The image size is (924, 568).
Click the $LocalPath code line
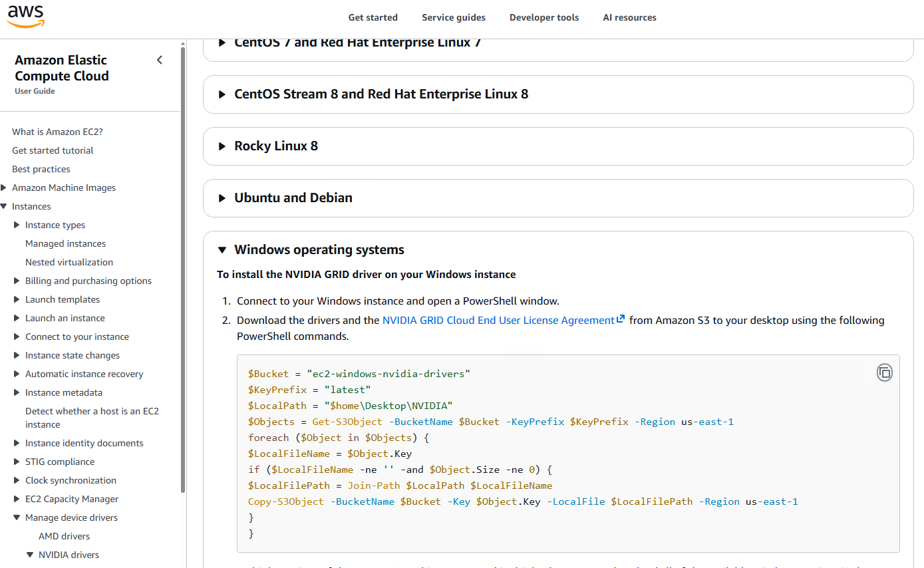click(350, 406)
